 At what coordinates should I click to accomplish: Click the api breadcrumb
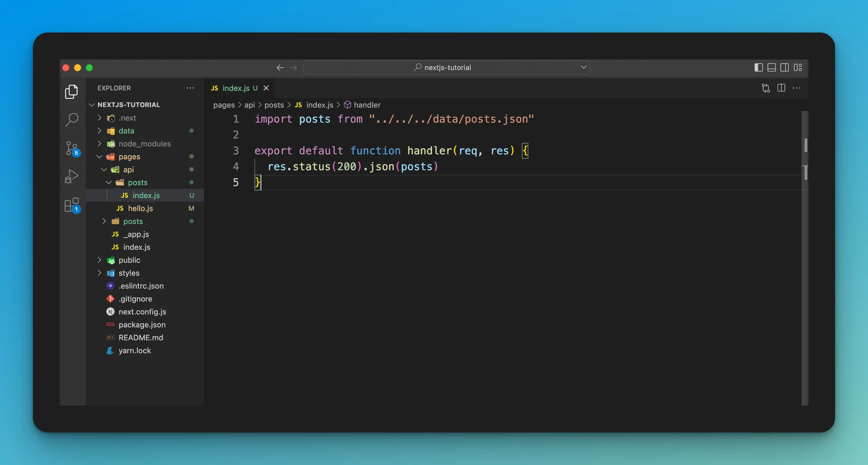click(249, 105)
